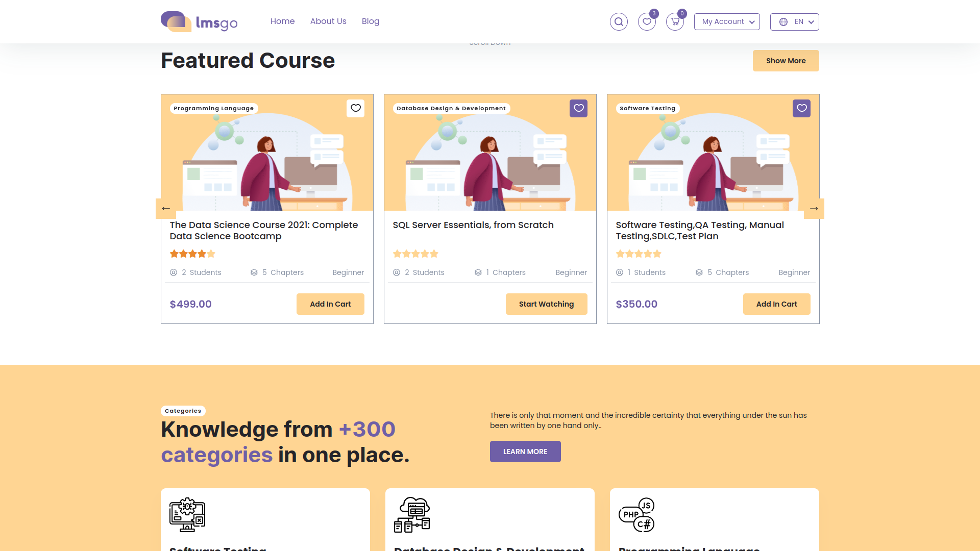Go to previous courses with left arrow
The image size is (980, 551).
(x=166, y=209)
